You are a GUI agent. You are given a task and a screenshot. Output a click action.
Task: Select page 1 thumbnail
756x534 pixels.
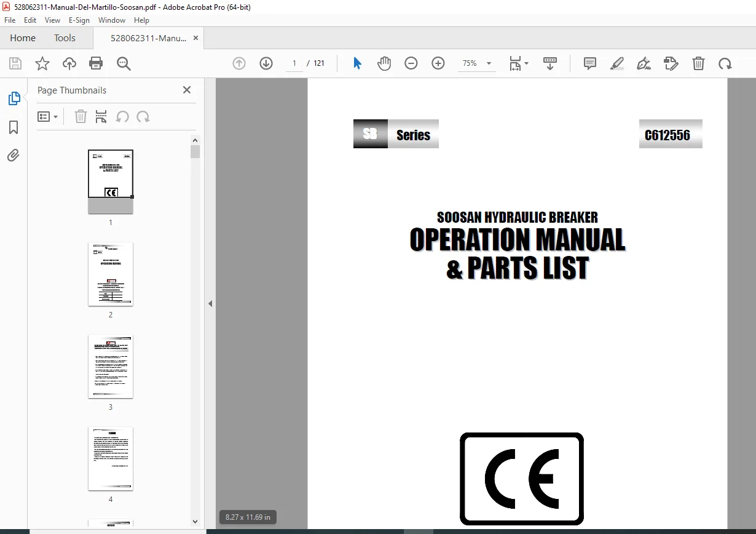click(x=111, y=181)
